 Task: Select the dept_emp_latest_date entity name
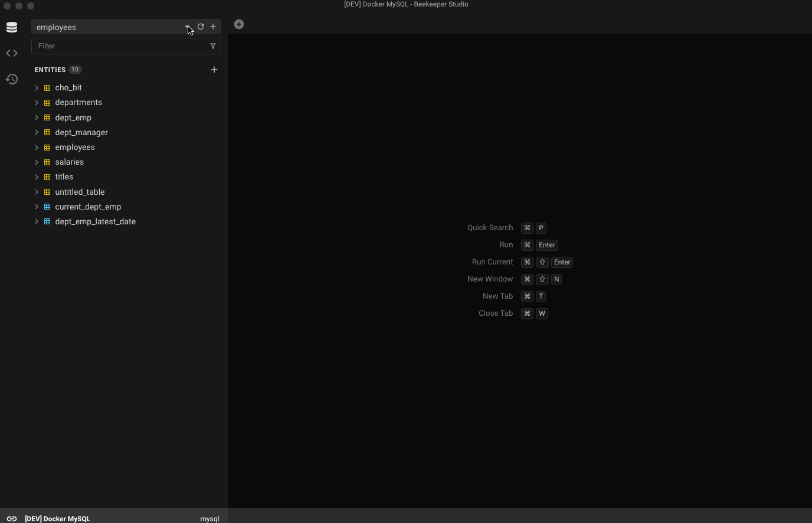pyautogui.click(x=96, y=221)
